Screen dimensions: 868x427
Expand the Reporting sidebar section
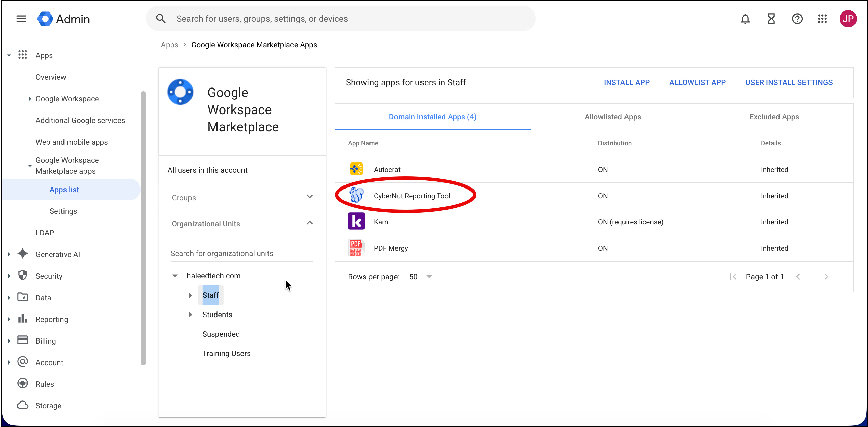9,319
